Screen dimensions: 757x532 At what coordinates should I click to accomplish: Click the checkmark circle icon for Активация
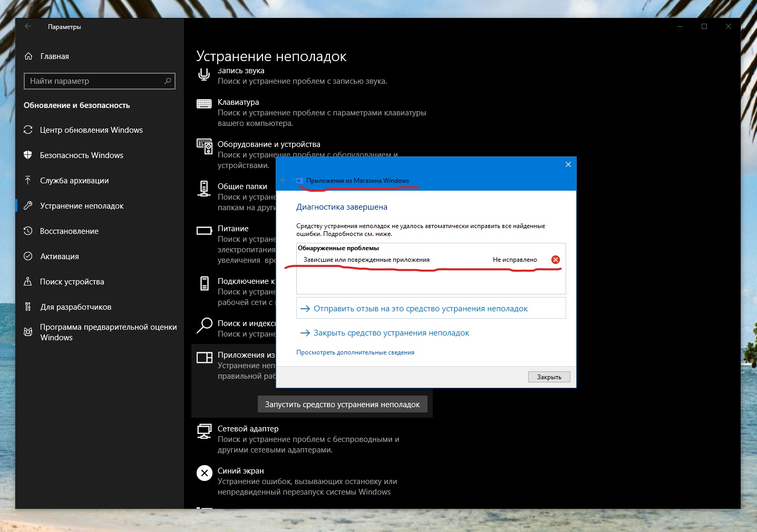pyautogui.click(x=28, y=257)
